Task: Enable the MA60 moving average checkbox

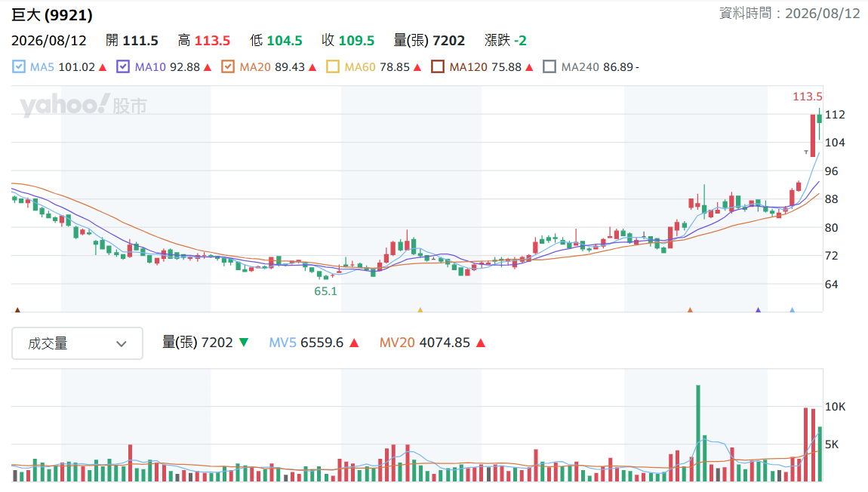Action: click(x=333, y=67)
